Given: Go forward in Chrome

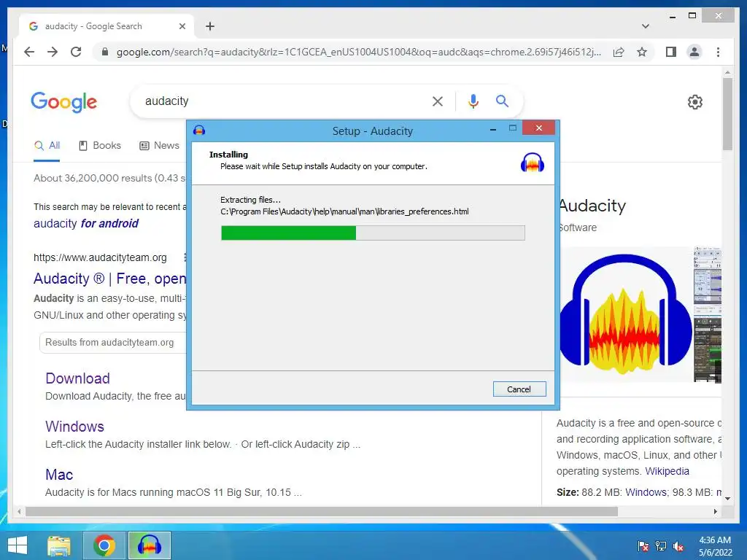Looking at the screenshot, I should pyautogui.click(x=53, y=52).
